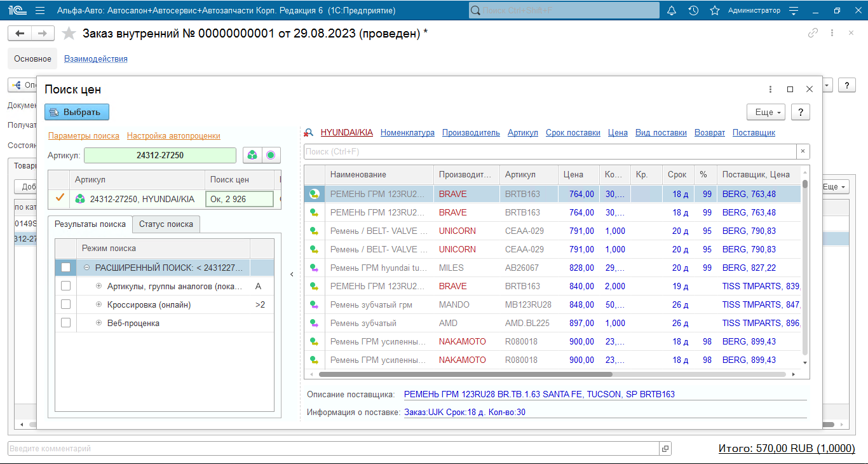
Task: Open the Настройка автопроценки link
Action: pos(173,135)
